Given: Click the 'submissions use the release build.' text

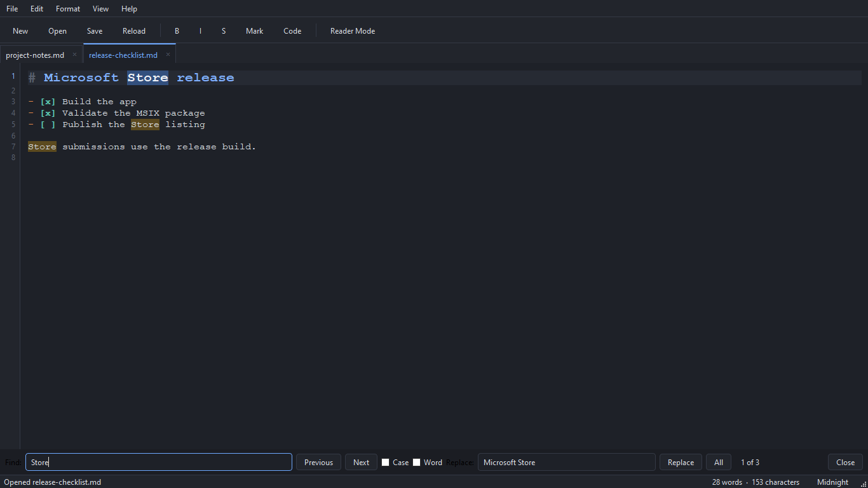Looking at the screenshot, I should point(159,147).
